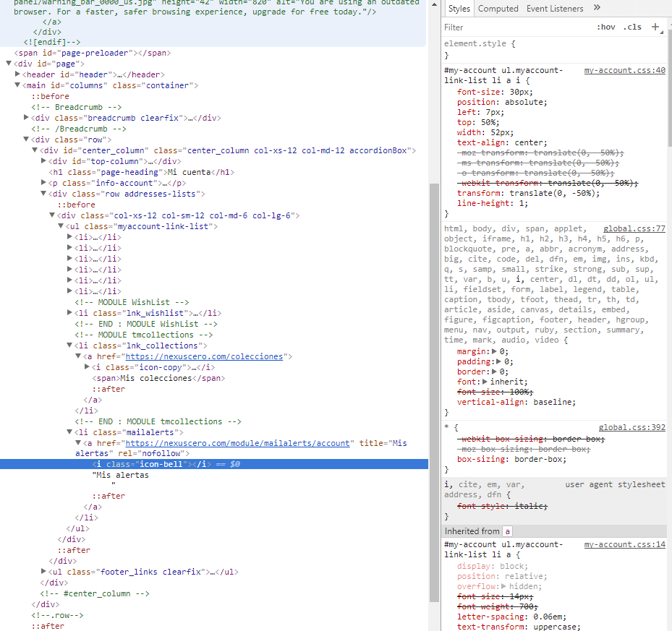
Task: Collapse the li class="lnk_collections" node
Action: pyautogui.click(x=69, y=345)
